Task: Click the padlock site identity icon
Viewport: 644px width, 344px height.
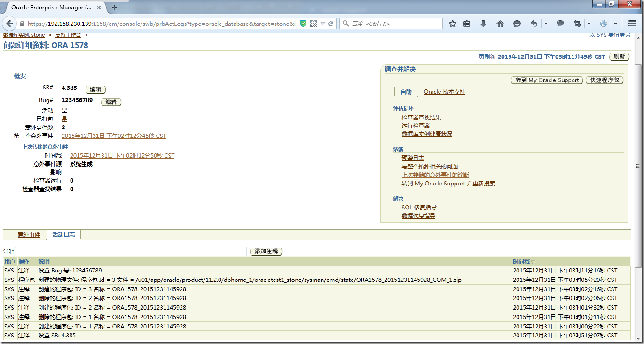Action: click(x=22, y=24)
